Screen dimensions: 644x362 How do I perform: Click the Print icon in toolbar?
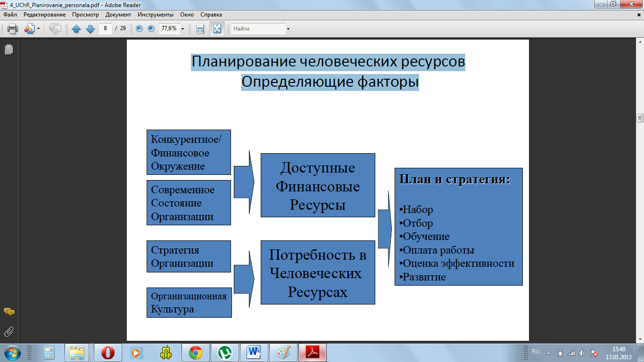pos(12,29)
